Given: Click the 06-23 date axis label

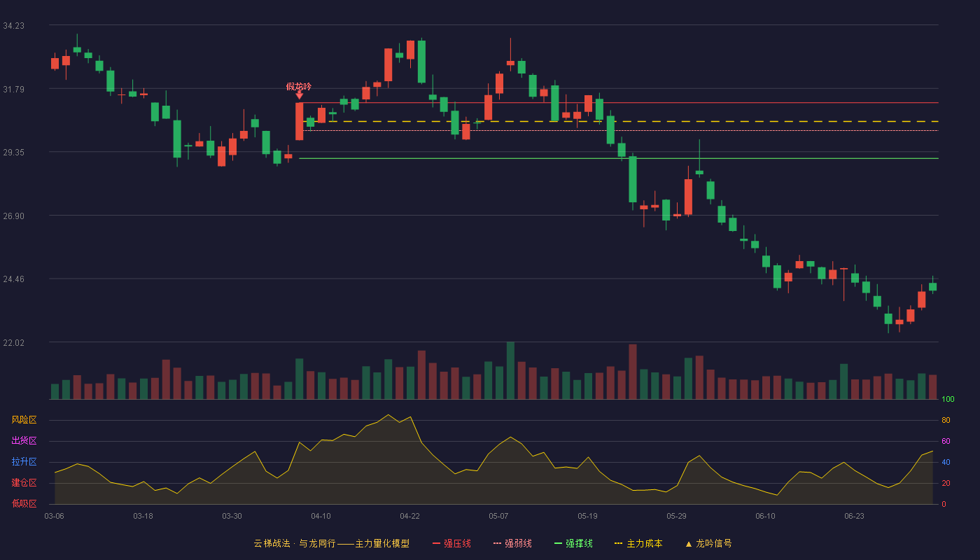Looking at the screenshot, I should point(854,516).
